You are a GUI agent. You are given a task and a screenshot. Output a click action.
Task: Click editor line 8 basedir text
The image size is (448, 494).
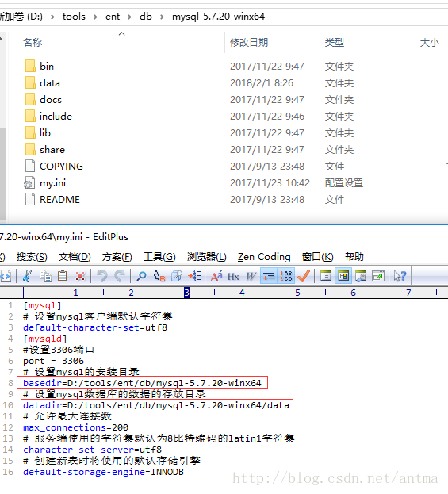pos(142,383)
